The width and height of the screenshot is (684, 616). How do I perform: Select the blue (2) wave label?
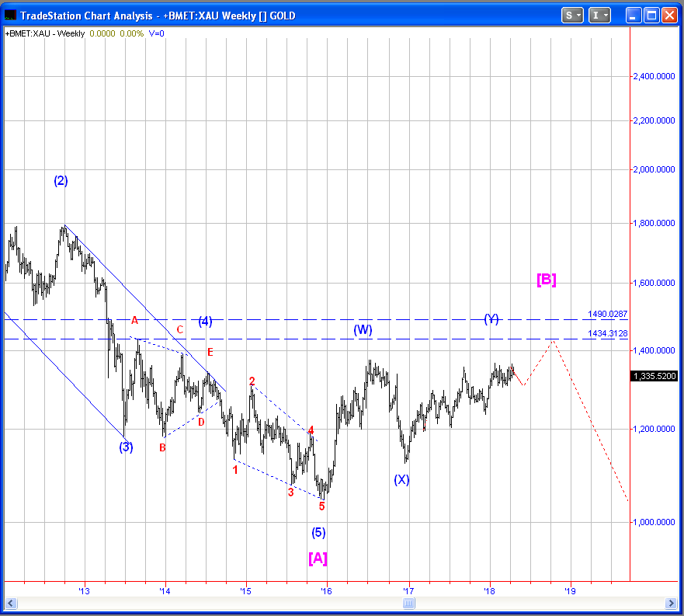click(61, 181)
